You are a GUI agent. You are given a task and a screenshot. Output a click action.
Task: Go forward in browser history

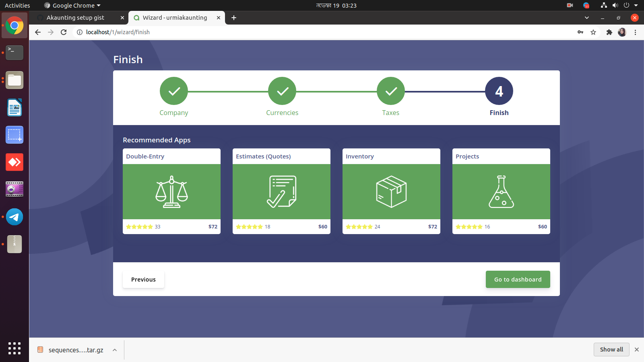click(51, 32)
